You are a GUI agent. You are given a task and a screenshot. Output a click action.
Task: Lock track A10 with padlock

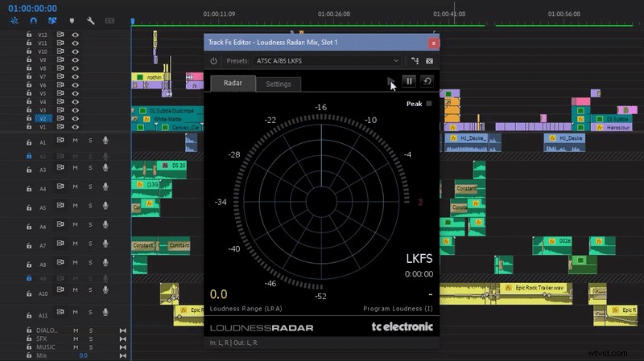coord(29,293)
